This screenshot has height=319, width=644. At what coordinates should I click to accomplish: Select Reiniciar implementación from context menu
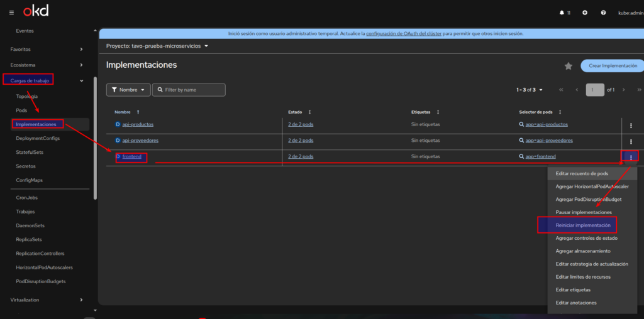(x=583, y=225)
